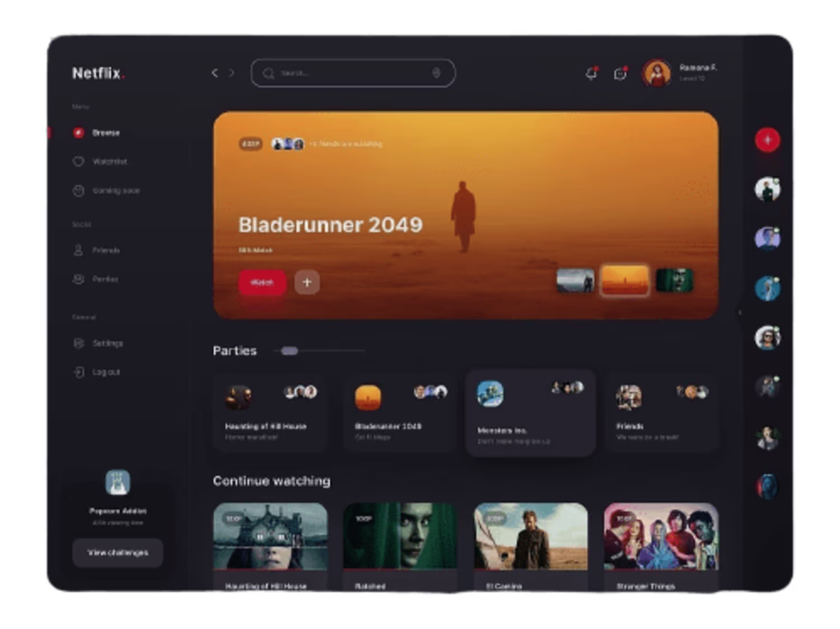This screenshot has width=840, height=629.
Task: Open Watchlist from the sidebar
Action: [x=100, y=162]
